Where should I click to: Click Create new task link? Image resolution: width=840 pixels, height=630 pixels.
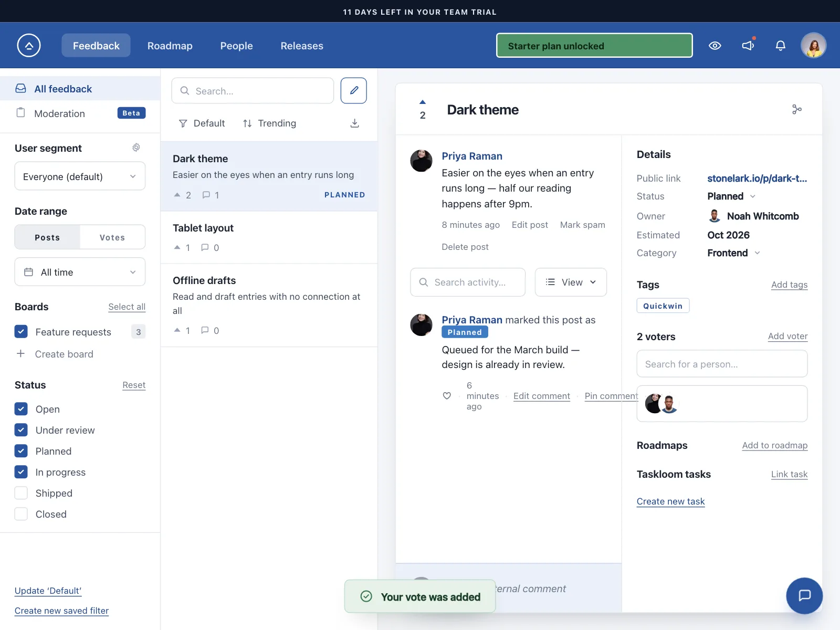pos(670,501)
